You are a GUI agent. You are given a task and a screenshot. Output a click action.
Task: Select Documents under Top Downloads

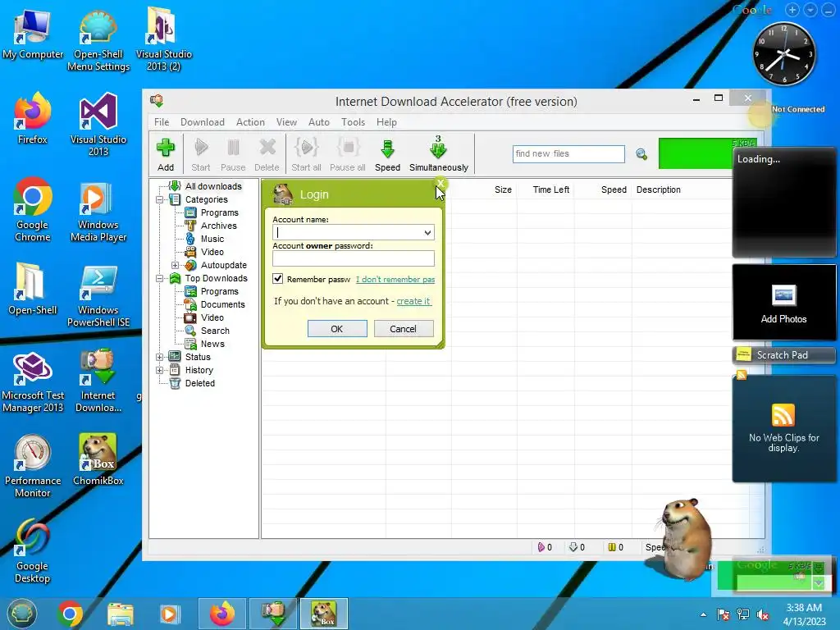tap(222, 305)
